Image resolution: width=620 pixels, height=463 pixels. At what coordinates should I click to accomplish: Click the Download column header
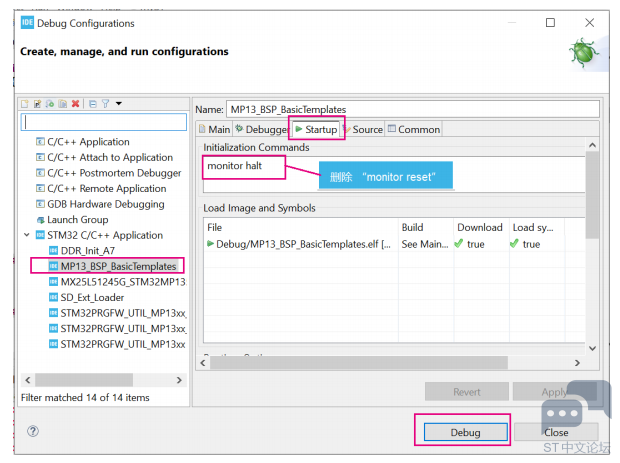[481, 227]
